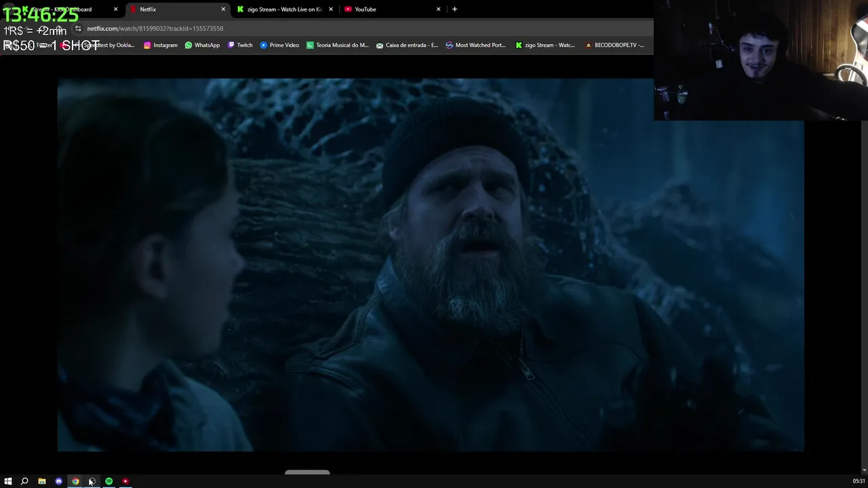Switch to the Netflix browser tab
The width and height of the screenshot is (868, 488).
(176, 9)
